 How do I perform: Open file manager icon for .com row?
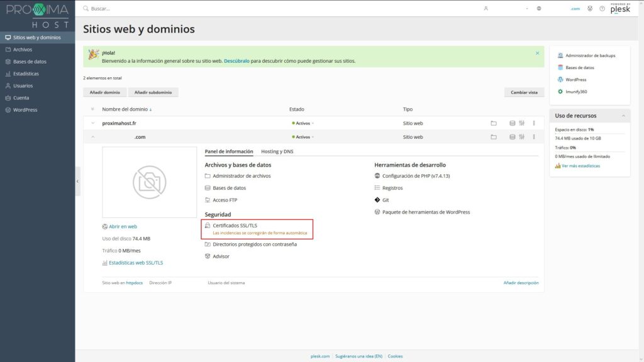[494, 137]
